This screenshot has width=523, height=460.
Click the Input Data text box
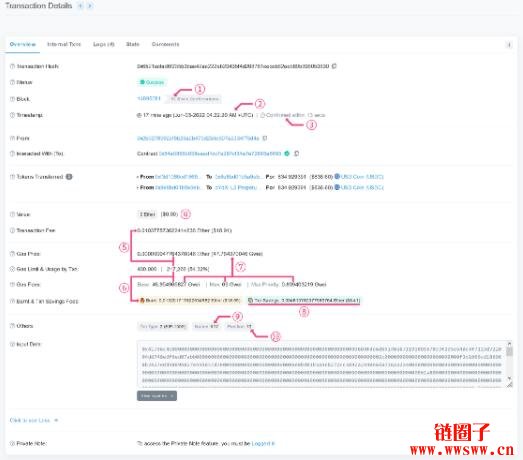[322, 364]
